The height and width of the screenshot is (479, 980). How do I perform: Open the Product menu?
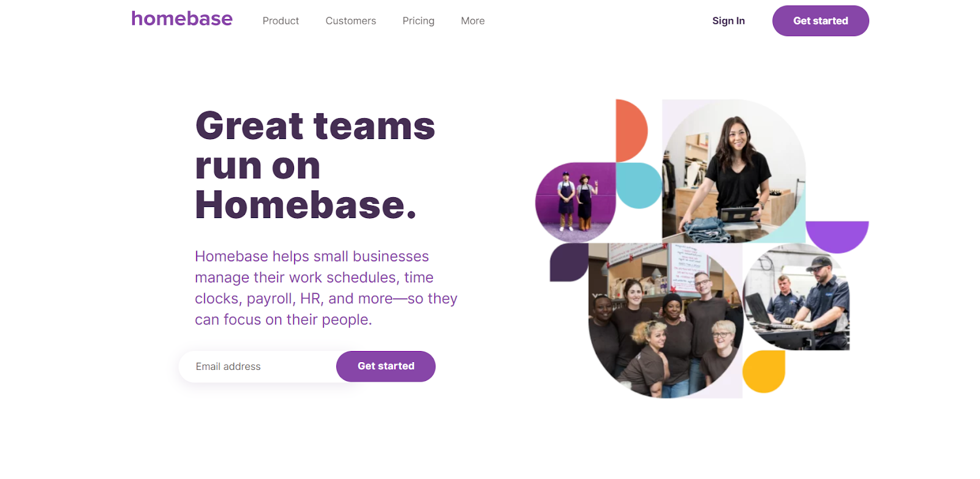click(281, 21)
